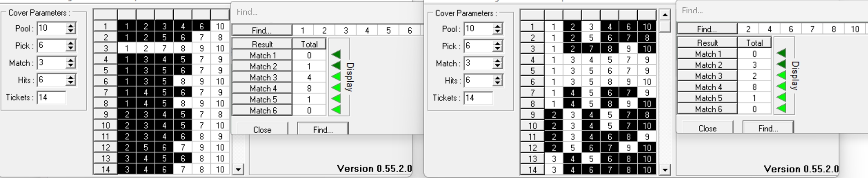Select the Match 4 result row in right dialog
868x178 pixels.
724,87
